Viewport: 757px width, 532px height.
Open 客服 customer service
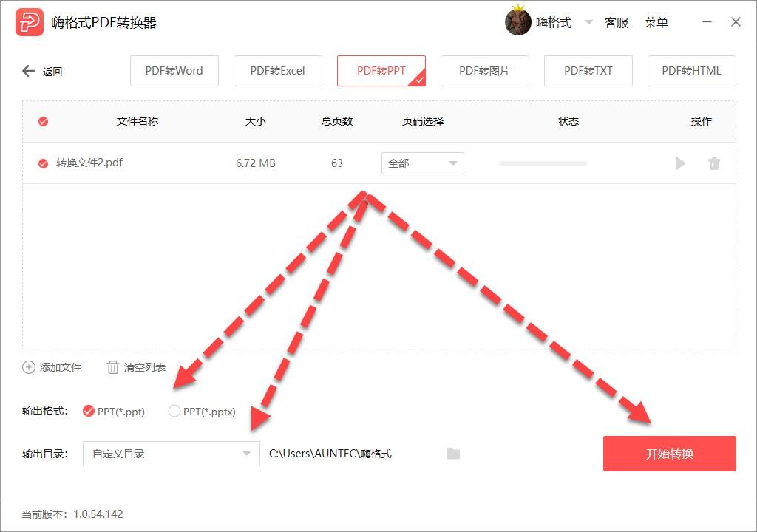point(617,22)
